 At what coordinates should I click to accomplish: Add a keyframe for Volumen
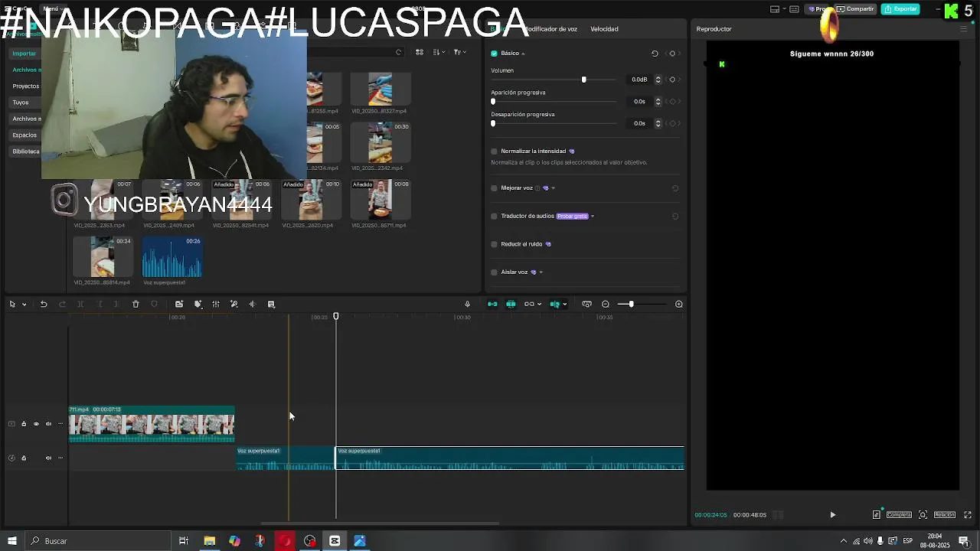pos(672,80)
